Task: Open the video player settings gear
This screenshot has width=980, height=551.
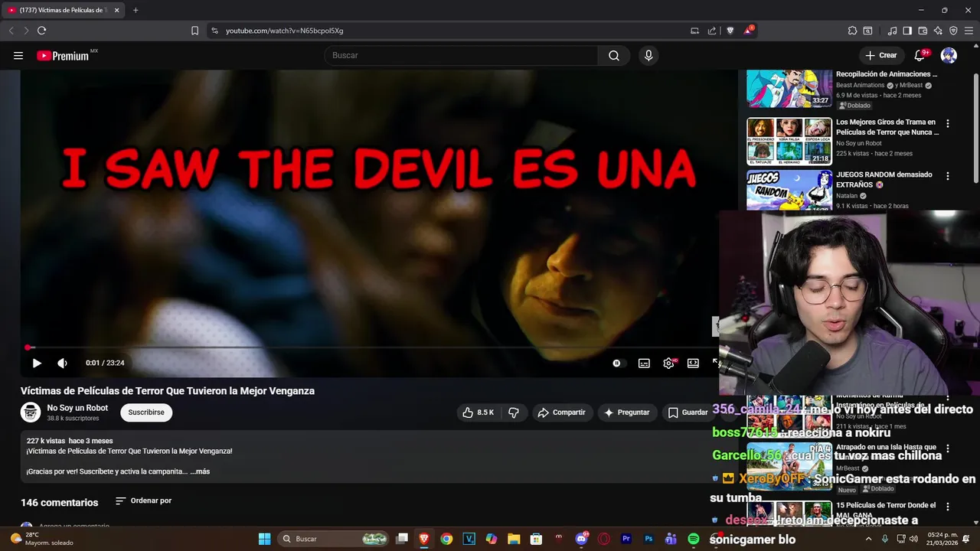Action: (x=668, y=364)
